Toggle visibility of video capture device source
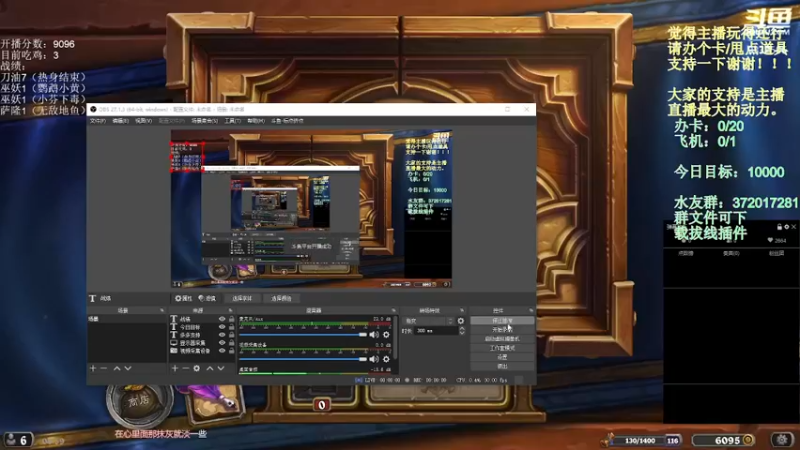 coord(222,351)
